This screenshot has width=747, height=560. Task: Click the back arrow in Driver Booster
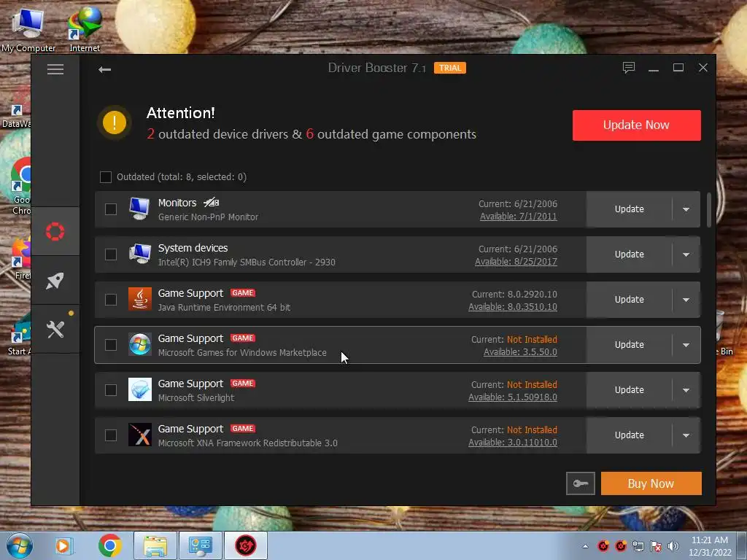[104, 69]
